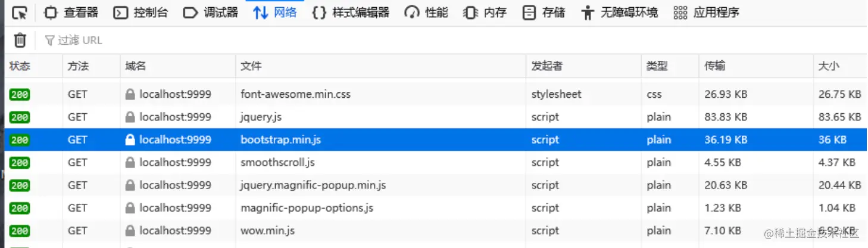Click the lock icon in magnific-popup-options.js row
This screenshot has height=248, width=868.
click(x=130, y=207)
